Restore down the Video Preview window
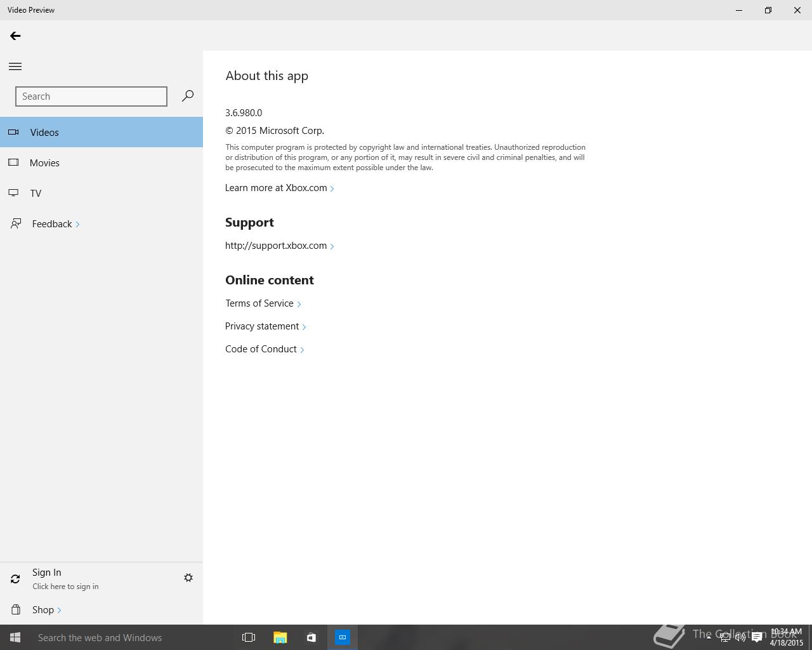This screenshot has width=812, height=650. point(768,10)
